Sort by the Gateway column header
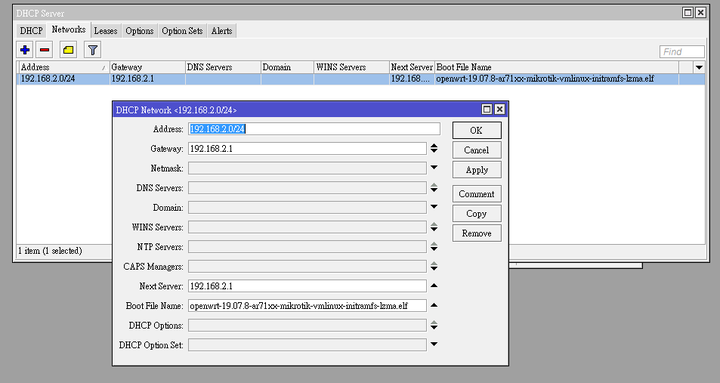Image resolution: width=720 pixels, height=383 pixels. click(147, 67)
